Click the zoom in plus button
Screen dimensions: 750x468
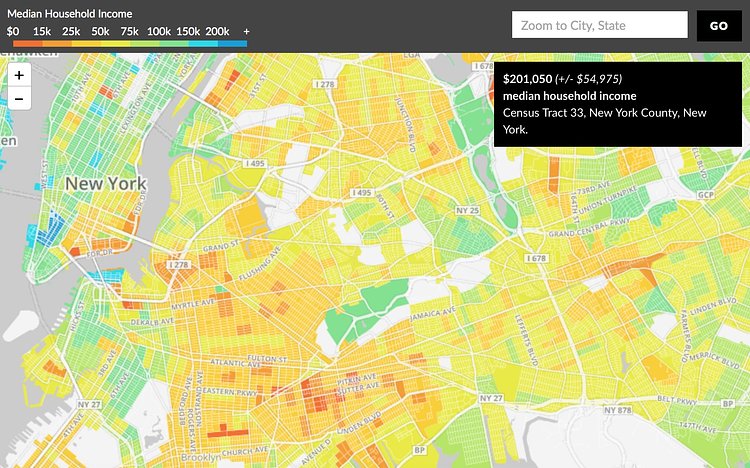click(19, 75)
